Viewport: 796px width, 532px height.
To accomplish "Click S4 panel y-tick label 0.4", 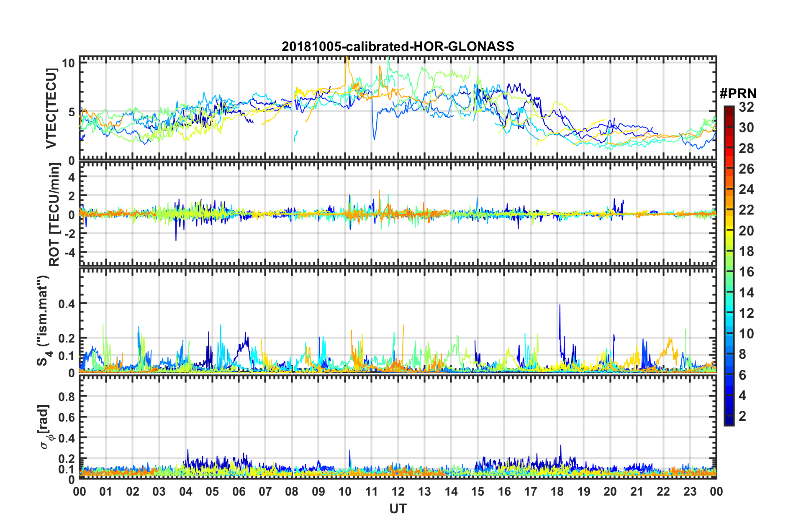I will point(67,304).
